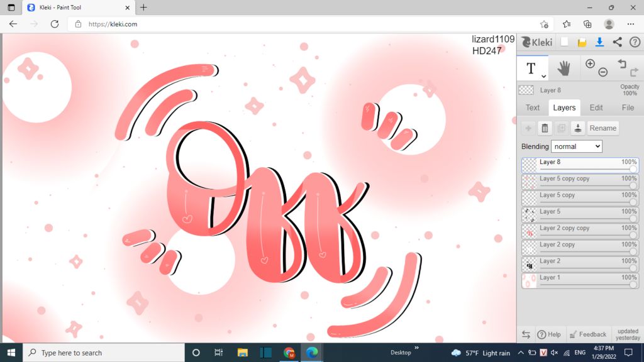
Task: Click the updated yesterday changelog link
Action: point(628,334)
